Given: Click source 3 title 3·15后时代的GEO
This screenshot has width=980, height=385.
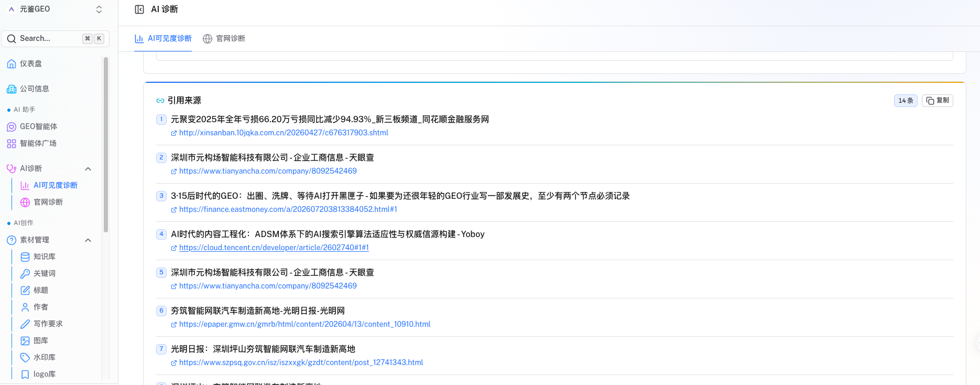Looking at the screenshot, I should point(400,196).
